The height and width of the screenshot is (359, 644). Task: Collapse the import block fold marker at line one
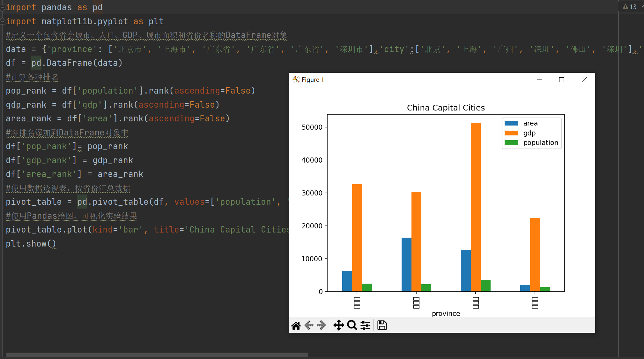click(3, 8)
